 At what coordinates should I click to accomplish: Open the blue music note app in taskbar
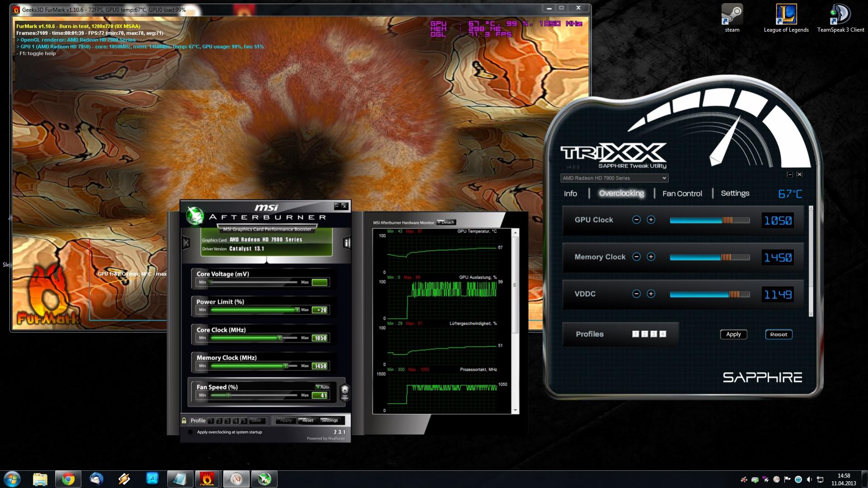(x=152, y=479)
